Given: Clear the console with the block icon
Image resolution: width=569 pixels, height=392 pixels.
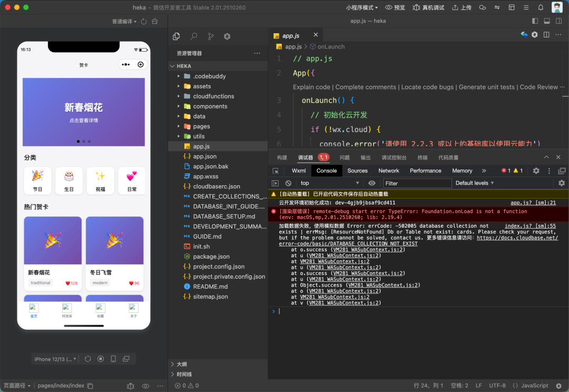Looking at the screenshot, I should click(288, 183).
